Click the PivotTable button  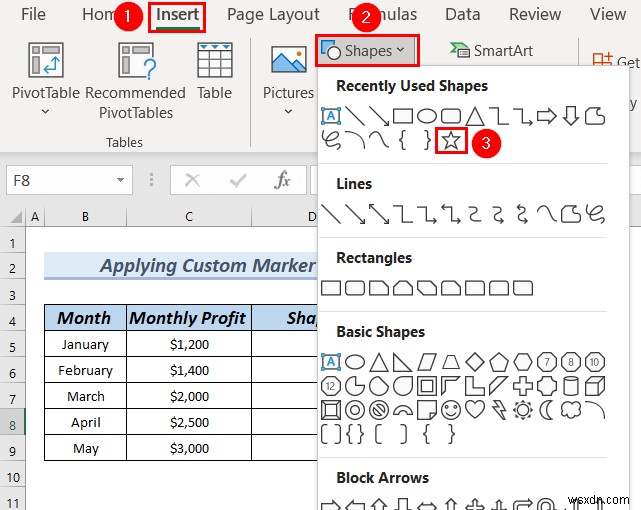pos(45,78)
